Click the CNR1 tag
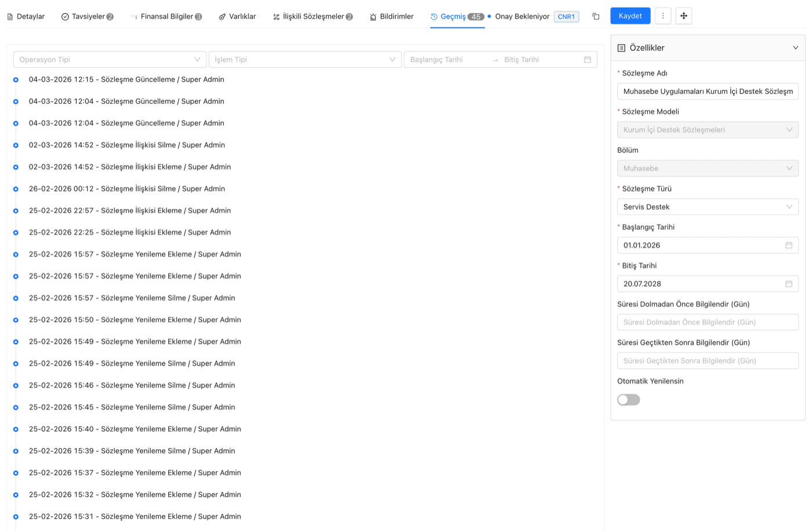The image size is (812, 531). click(566, 17)
